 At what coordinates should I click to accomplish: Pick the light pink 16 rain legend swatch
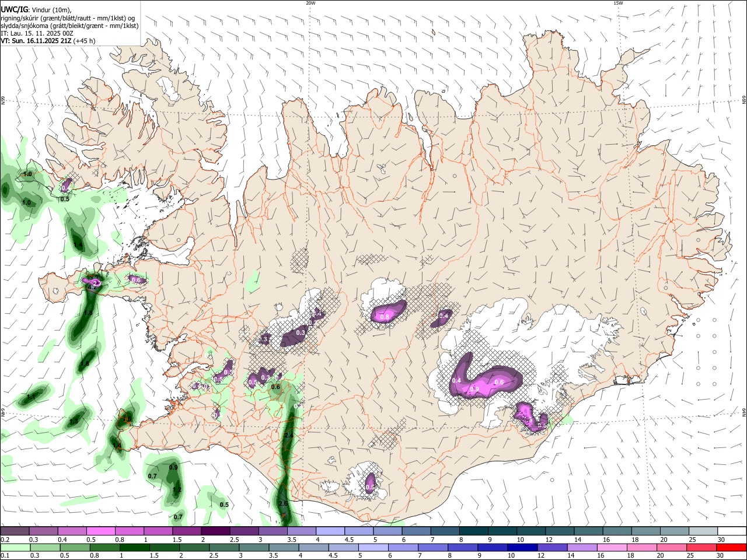coord(612,548)
